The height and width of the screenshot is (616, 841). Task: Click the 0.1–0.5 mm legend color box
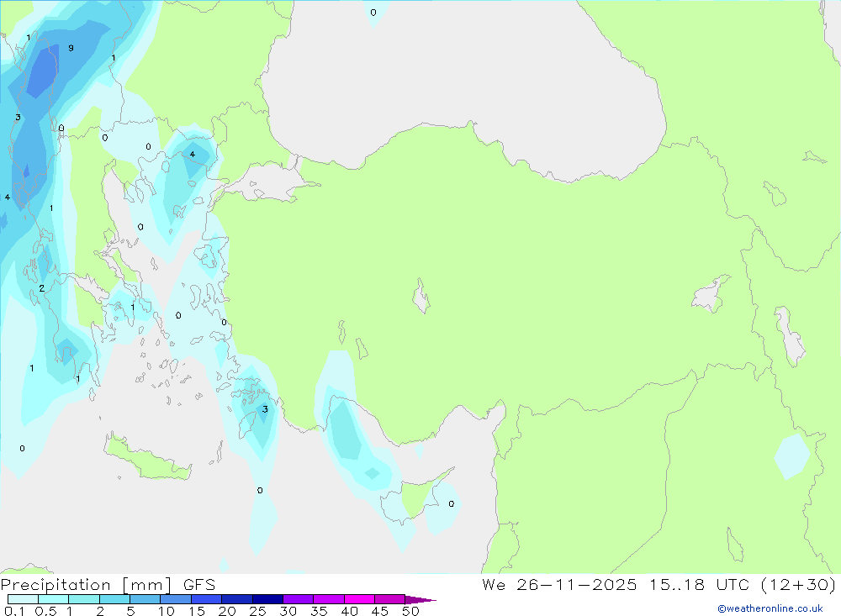(23, 599)
